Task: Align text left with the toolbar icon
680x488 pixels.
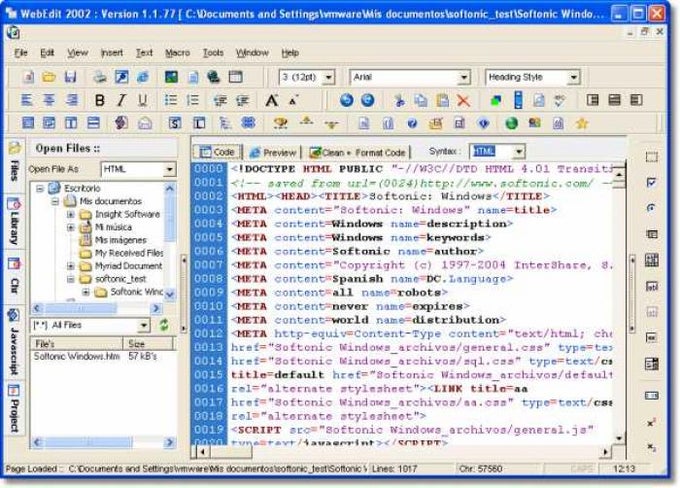Action: [x=27, y=100]
